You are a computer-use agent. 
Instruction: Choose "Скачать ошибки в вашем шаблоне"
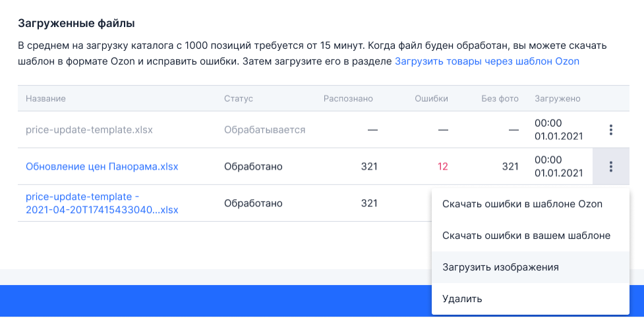(x=530, y=236)
